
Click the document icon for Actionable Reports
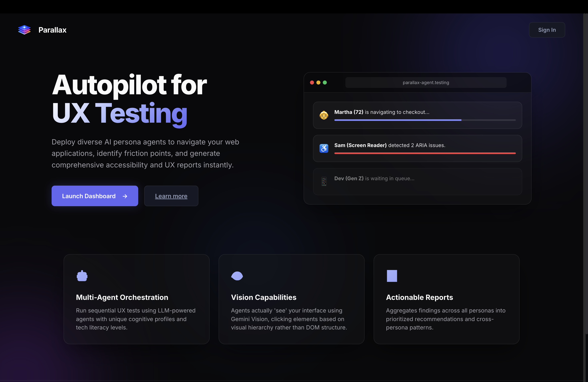point(392,276)
